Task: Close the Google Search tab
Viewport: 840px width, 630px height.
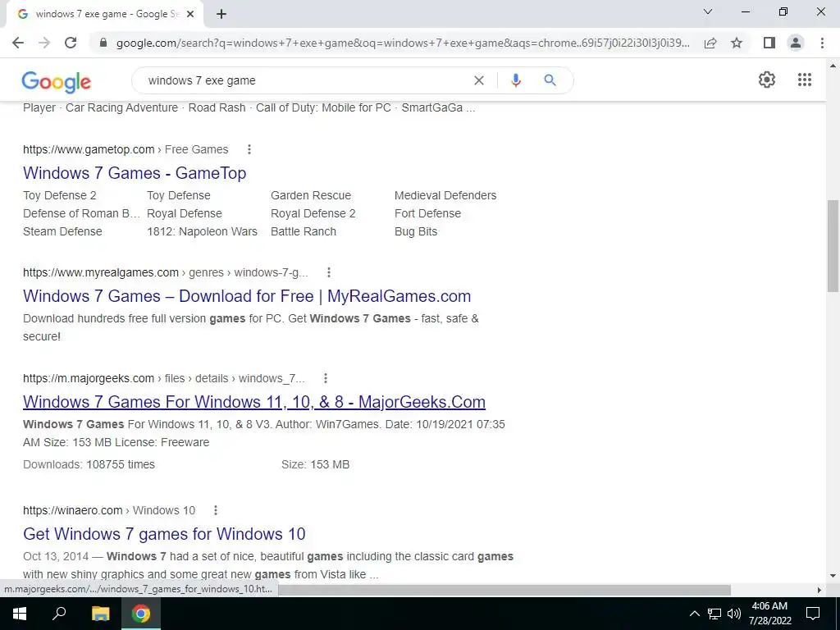Action: tap(189, 15)
